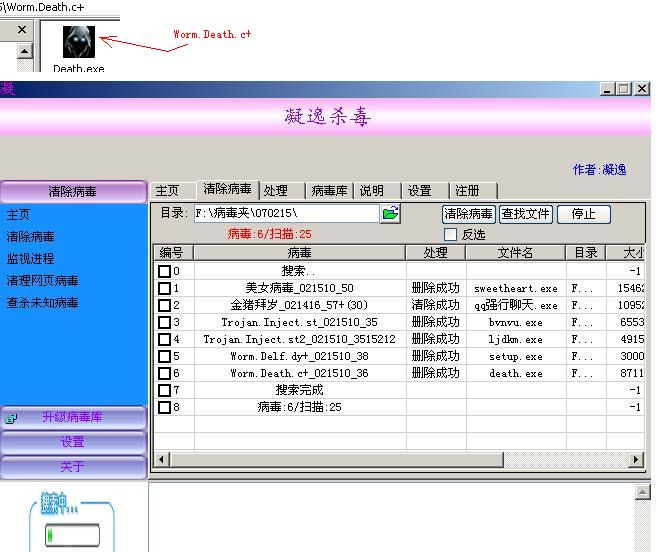Click the table's scroll-right arrow

(x=636, y=460)
